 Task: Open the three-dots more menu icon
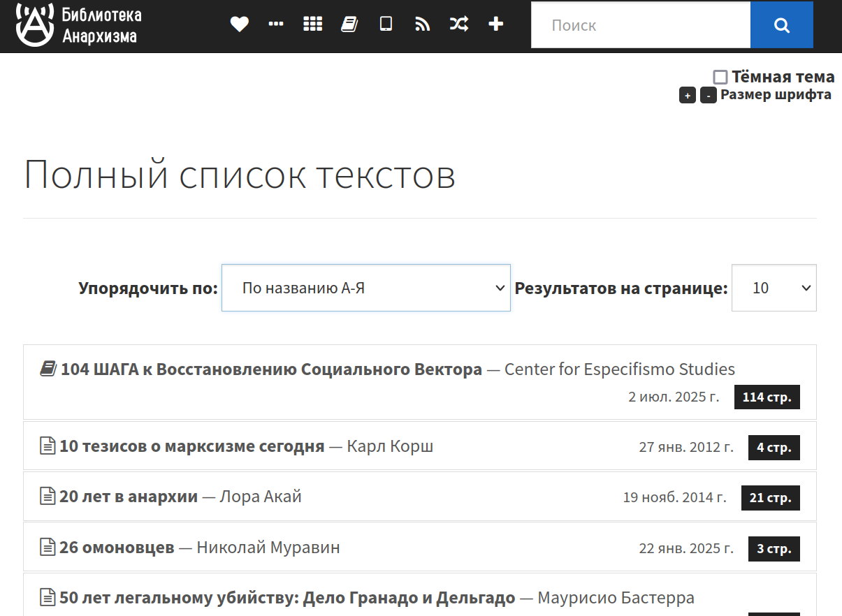[x=276, y=24]
